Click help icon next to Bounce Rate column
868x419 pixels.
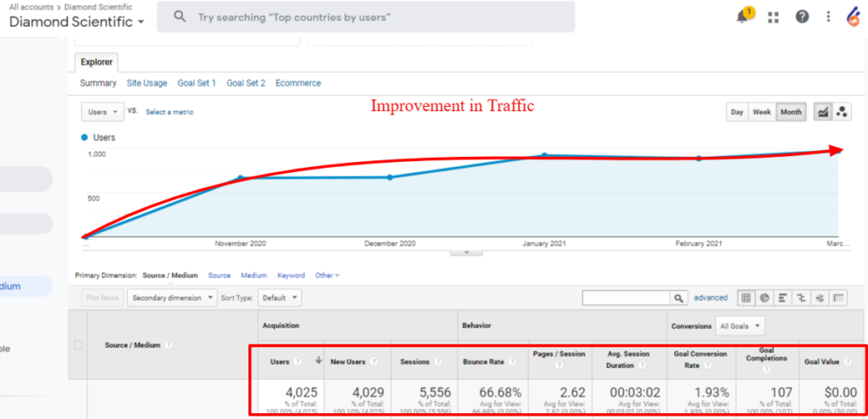point(512,361)
